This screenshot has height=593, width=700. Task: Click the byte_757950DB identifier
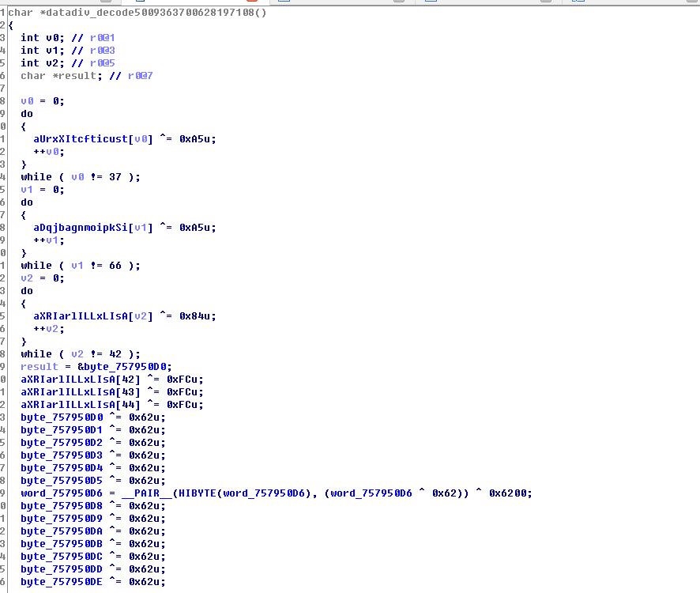[x=62, y=544]
